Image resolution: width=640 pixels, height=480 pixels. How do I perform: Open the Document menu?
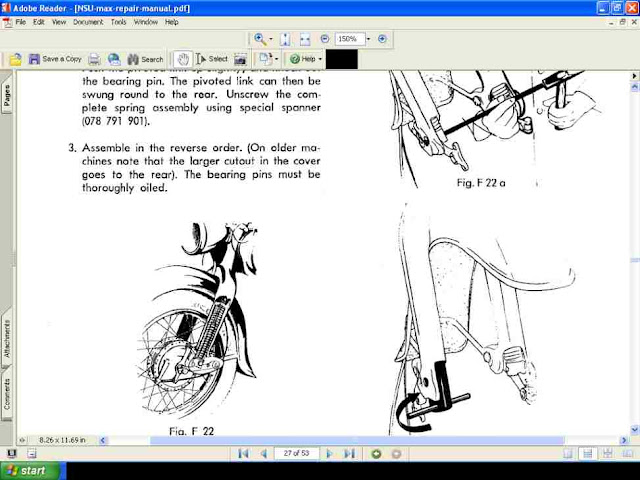(x=88, y=22)
